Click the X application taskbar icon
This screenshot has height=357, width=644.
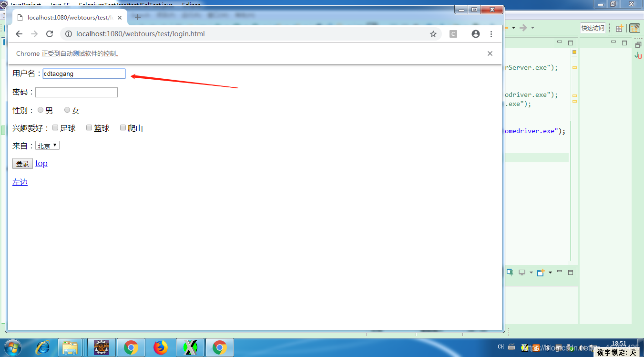tap(190, 348)
